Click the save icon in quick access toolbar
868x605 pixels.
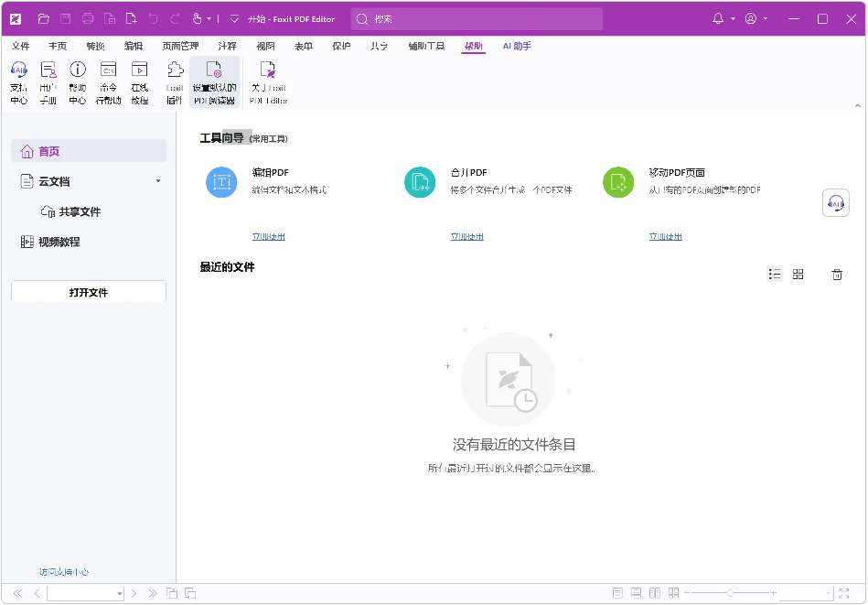tap(65, 19)
